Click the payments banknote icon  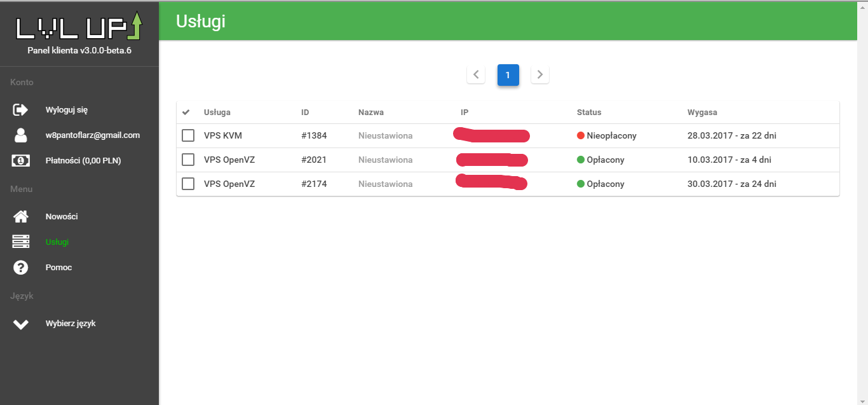(21, 161)
